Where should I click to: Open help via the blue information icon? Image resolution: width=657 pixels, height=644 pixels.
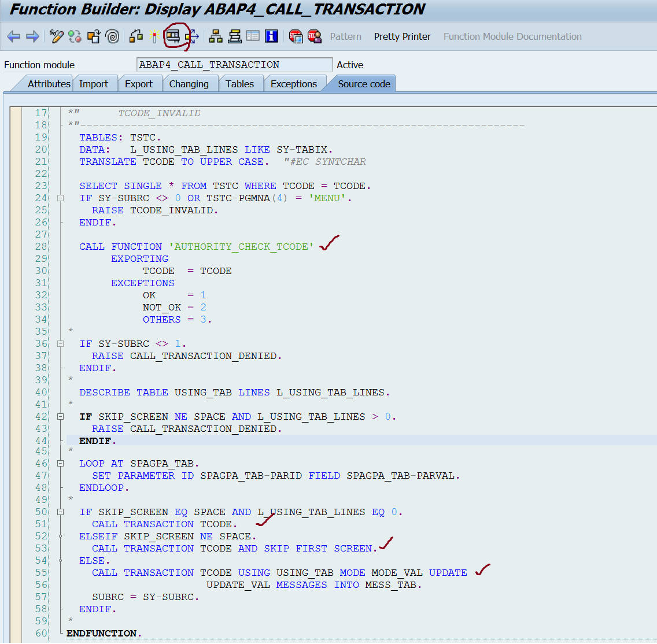(272, 36)
